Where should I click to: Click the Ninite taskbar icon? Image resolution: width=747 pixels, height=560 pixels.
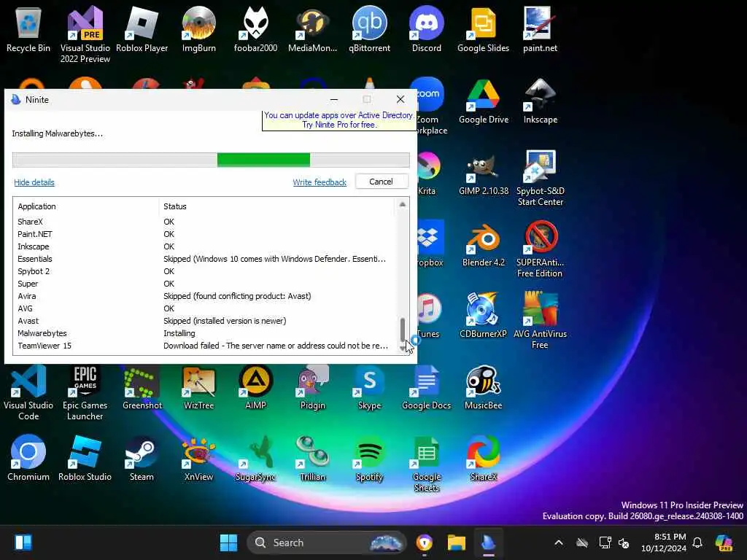pos(488,542)
